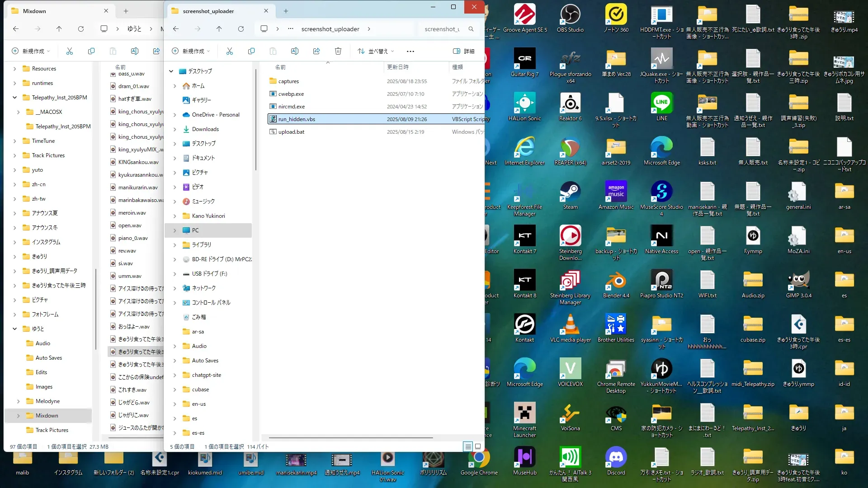Click the Delete trash icon in toolbar

click(x=338, y=51)
